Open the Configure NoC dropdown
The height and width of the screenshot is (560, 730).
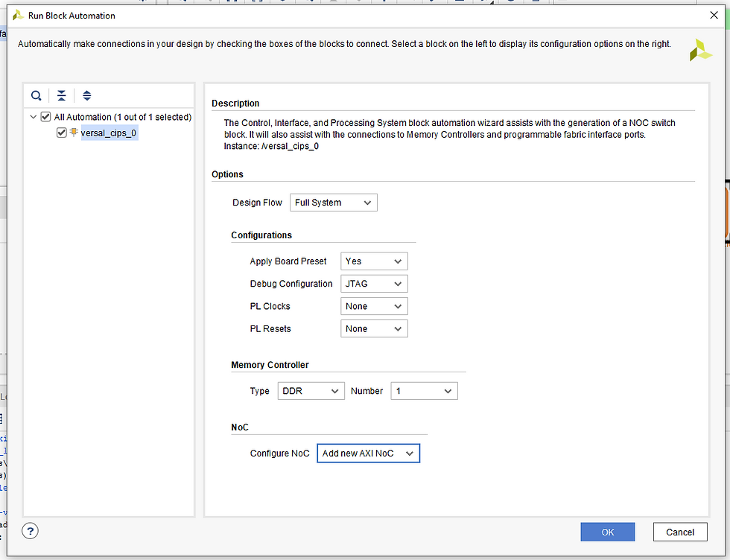[x=368, y=454]
